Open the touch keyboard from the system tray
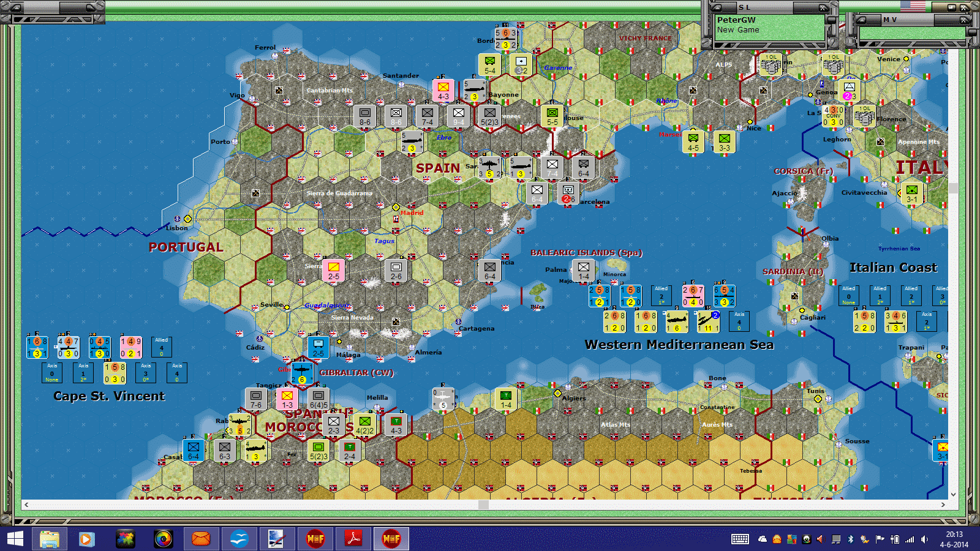Viewport: 980px width, 551px height. [740, 539]
